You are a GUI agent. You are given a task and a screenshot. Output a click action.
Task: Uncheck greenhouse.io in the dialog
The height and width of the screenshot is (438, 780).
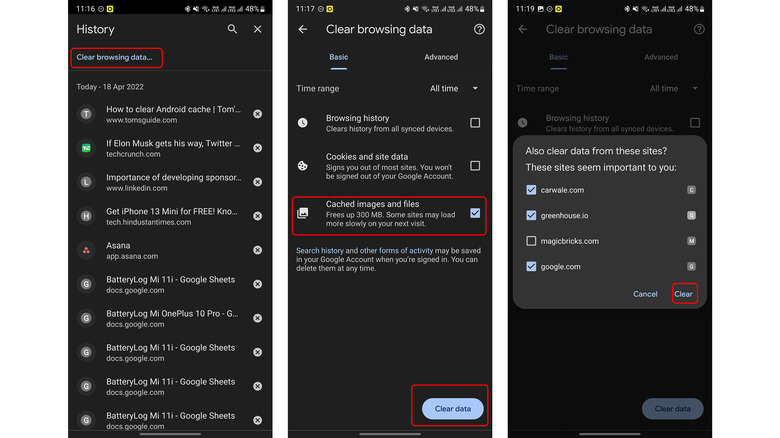click(x=531, y=215)
